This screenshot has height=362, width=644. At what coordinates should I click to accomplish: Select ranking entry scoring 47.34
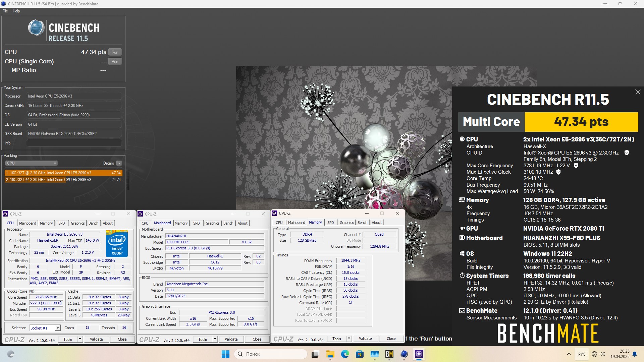point(63,173)
